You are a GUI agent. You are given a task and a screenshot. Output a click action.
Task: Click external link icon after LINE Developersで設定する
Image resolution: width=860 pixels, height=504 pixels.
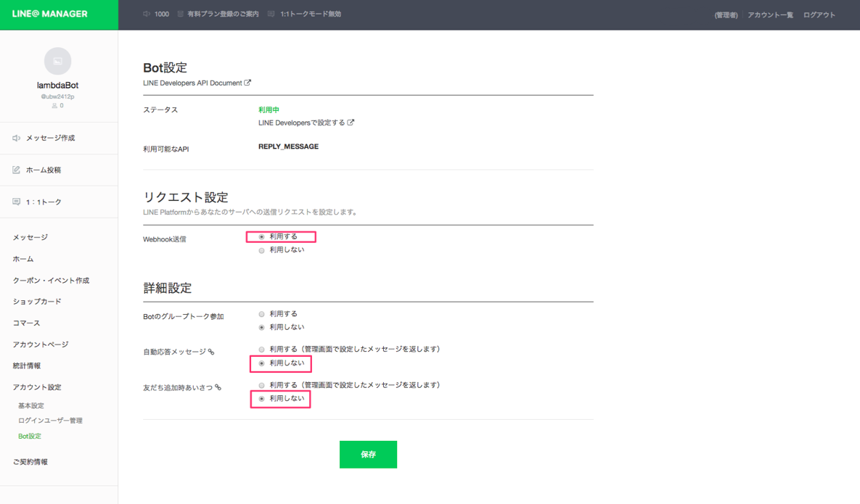351,123
